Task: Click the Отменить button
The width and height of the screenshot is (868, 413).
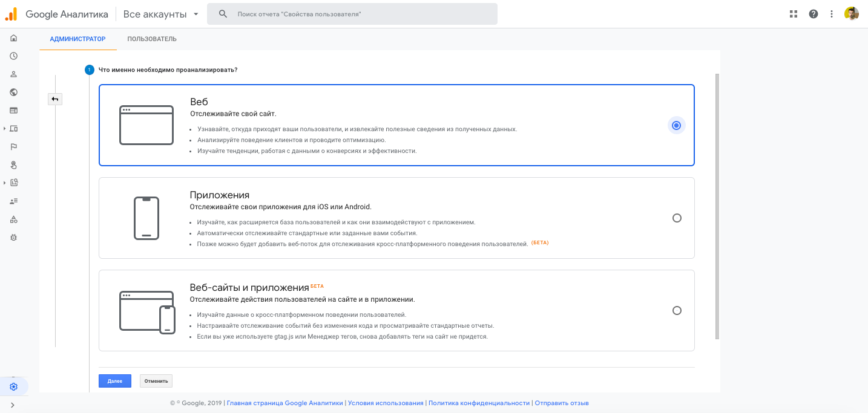Action: 156,381
